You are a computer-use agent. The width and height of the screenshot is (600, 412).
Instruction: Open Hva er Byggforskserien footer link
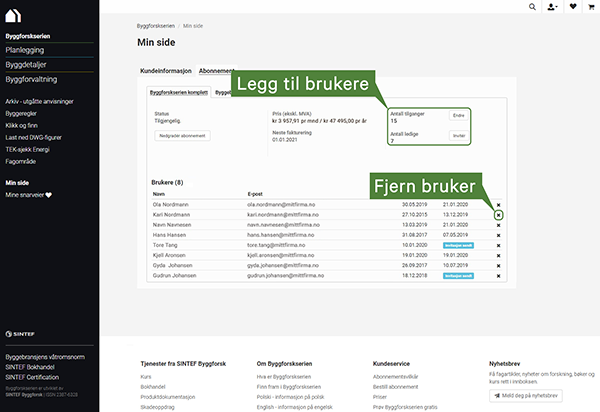(x=284, y=377)
